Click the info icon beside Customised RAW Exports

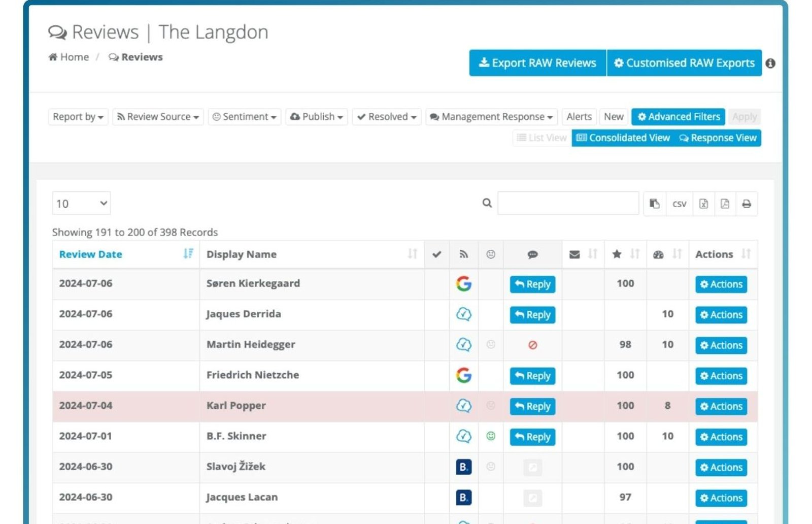pyautogui.click(x=770, y=63)
